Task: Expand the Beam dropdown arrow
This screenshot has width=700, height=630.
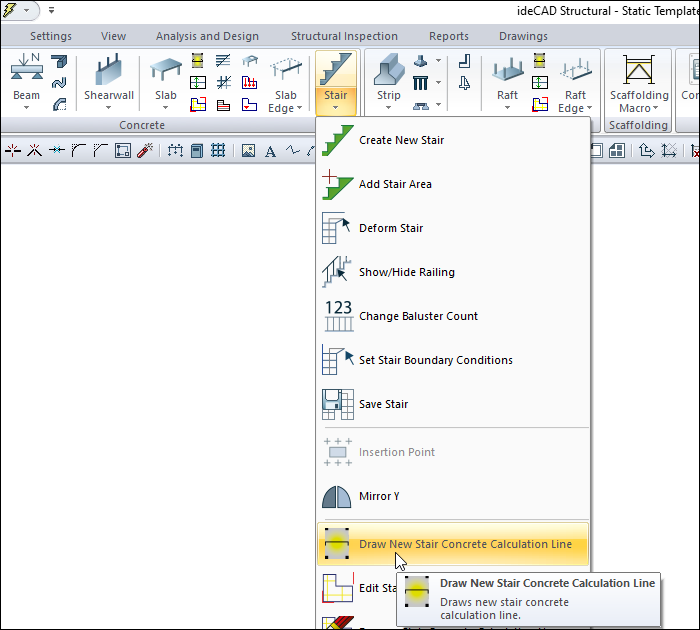Action: point(26,108)
